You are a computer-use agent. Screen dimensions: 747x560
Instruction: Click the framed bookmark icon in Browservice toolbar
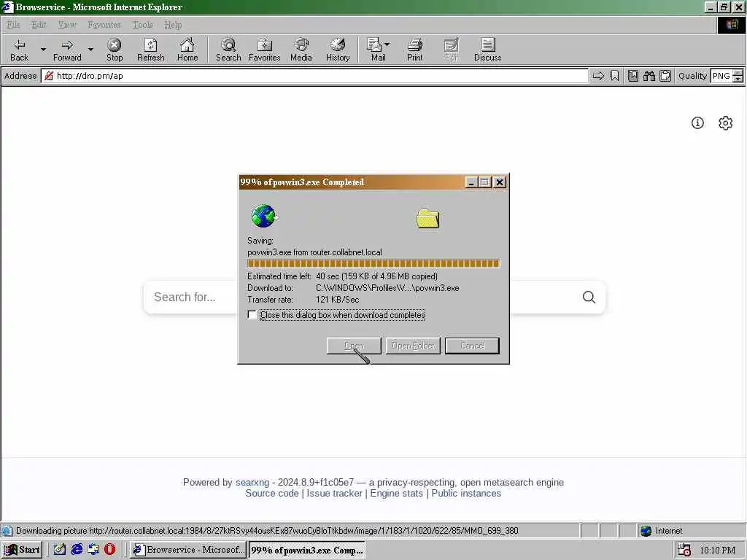pos(632,76)
